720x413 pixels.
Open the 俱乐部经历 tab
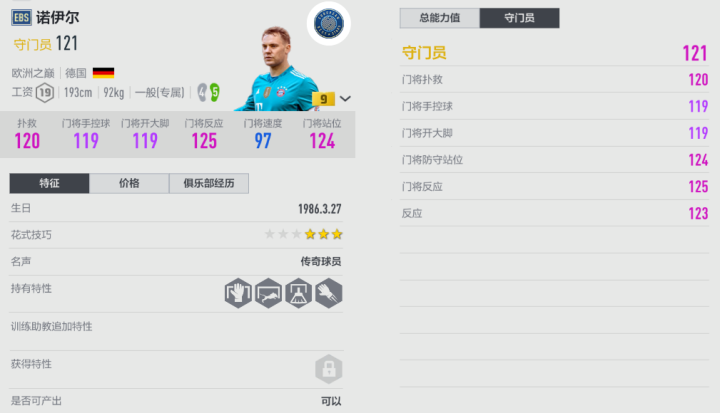(209, 183)
